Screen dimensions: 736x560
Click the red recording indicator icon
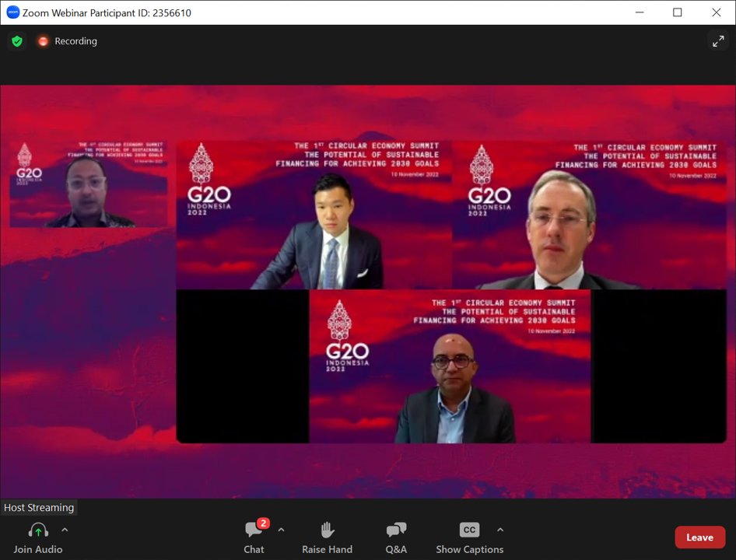[43, 41]
